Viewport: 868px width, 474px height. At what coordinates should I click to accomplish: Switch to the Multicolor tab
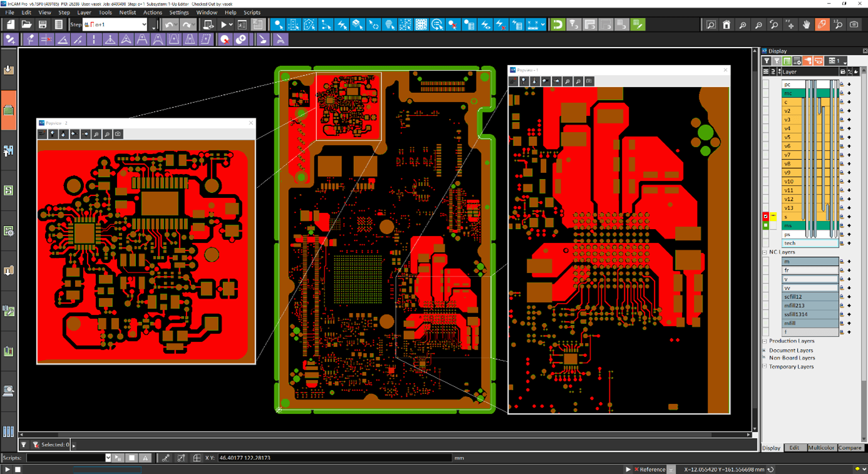(820, 448)
